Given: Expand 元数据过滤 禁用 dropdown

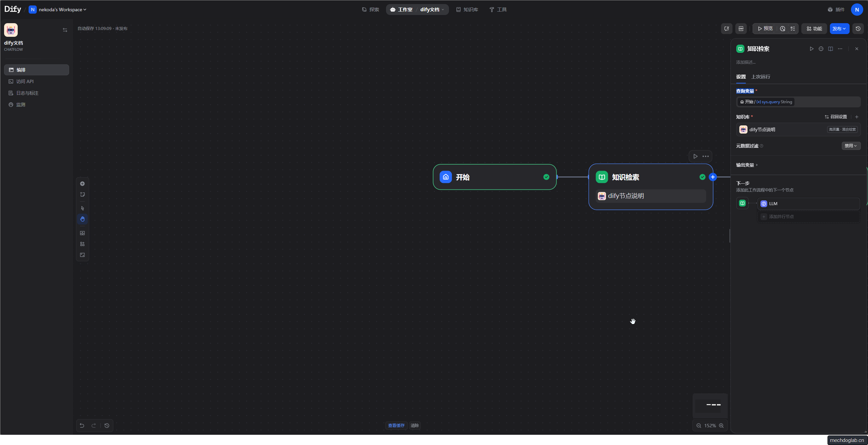Looking at the screenshot, I should [851, 146].
